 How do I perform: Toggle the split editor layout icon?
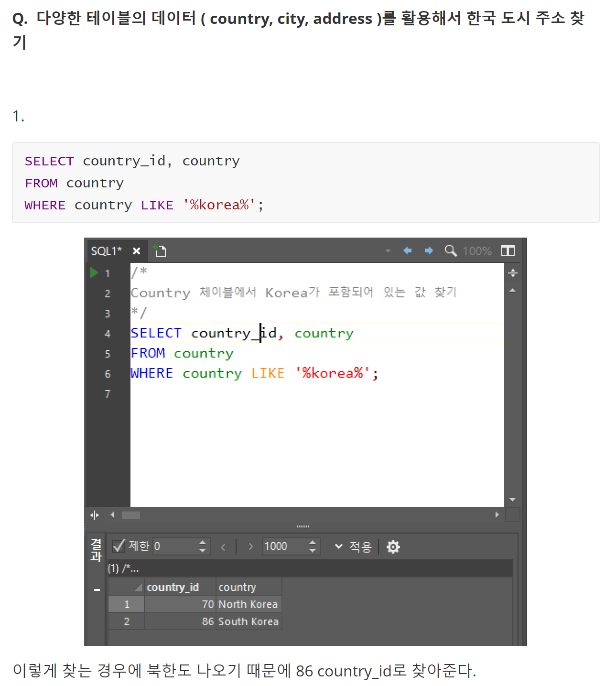(508, 250)
